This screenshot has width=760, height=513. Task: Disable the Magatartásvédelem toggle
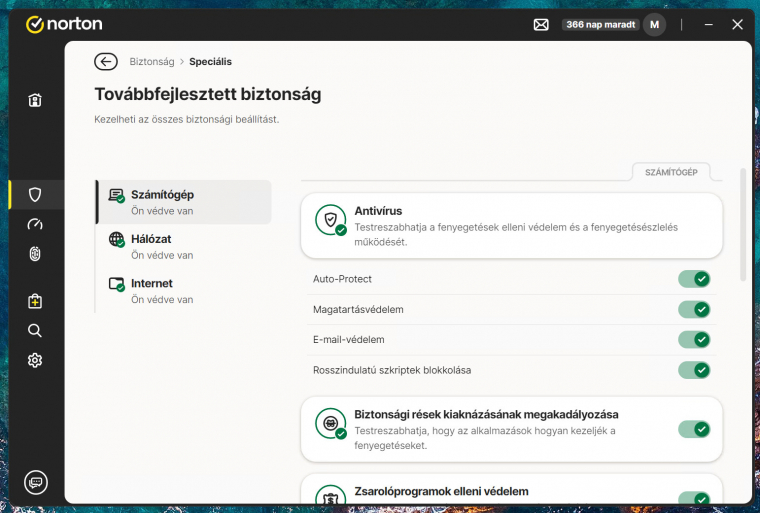[x=694, y=310]
